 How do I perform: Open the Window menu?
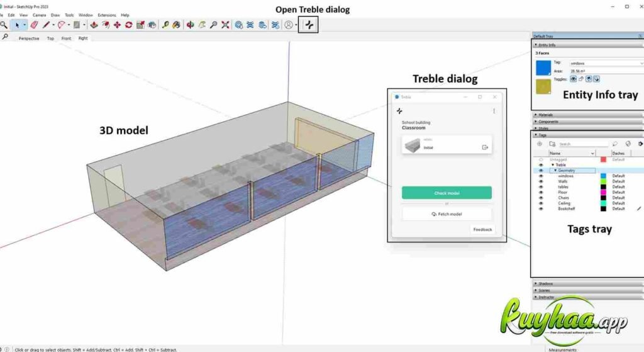pyautogui.click(x=86, y=15)
